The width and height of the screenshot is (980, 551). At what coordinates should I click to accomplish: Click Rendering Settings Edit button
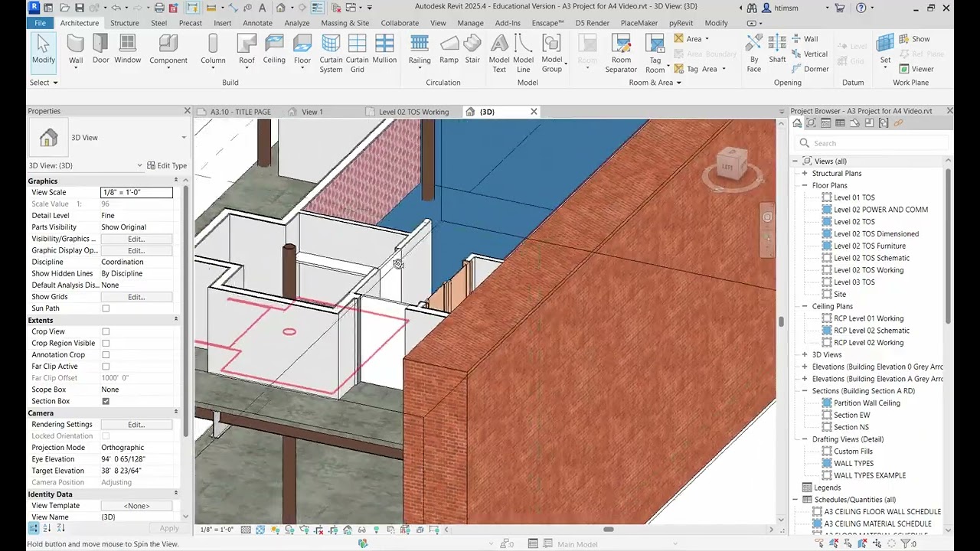point(136,425)
